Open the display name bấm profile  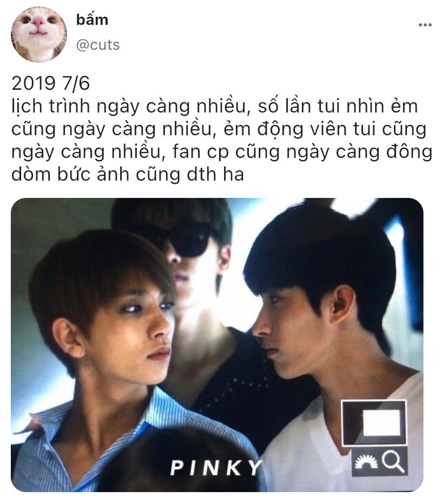click(92, 20)
